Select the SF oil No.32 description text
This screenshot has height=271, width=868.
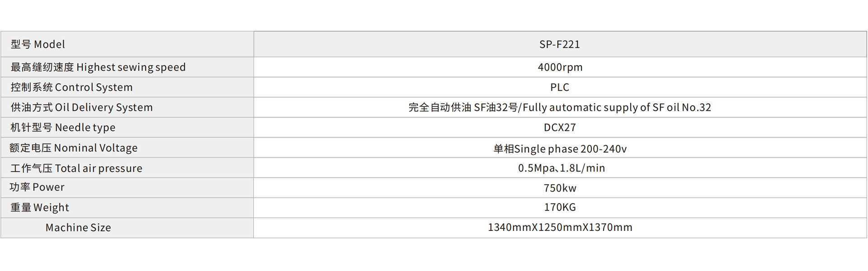click(x=560, y=107)
